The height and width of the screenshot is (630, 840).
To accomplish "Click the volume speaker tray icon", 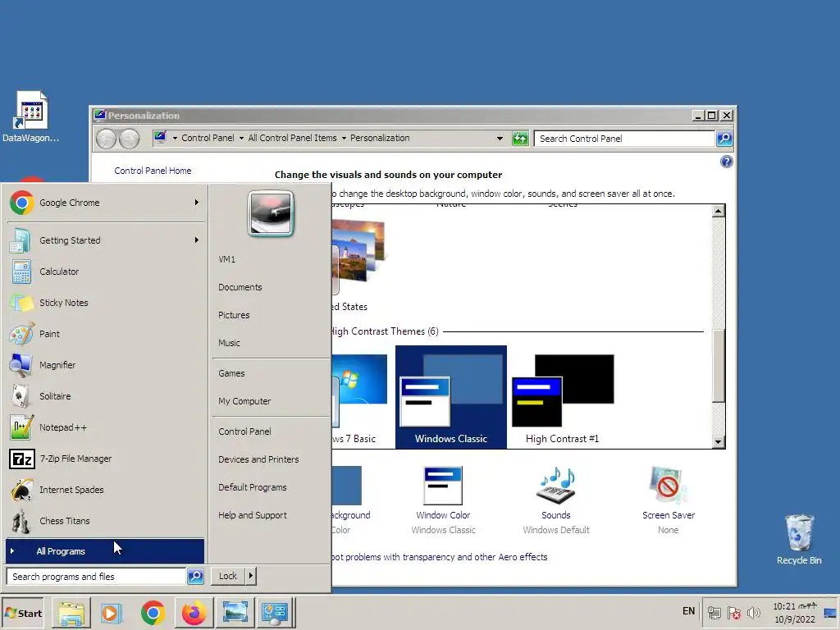I will tap(754, 612).
